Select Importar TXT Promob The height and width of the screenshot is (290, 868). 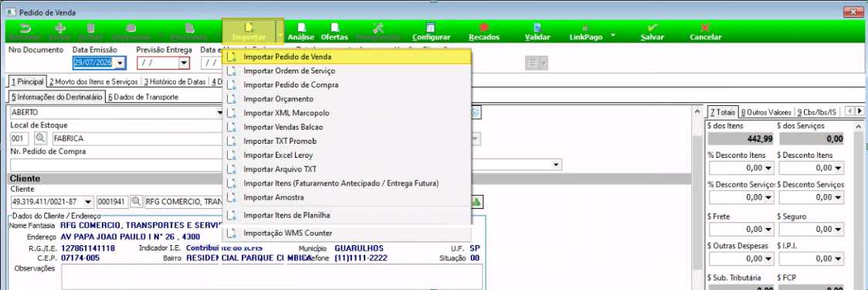pyautogui.click(x=347, y=141)
